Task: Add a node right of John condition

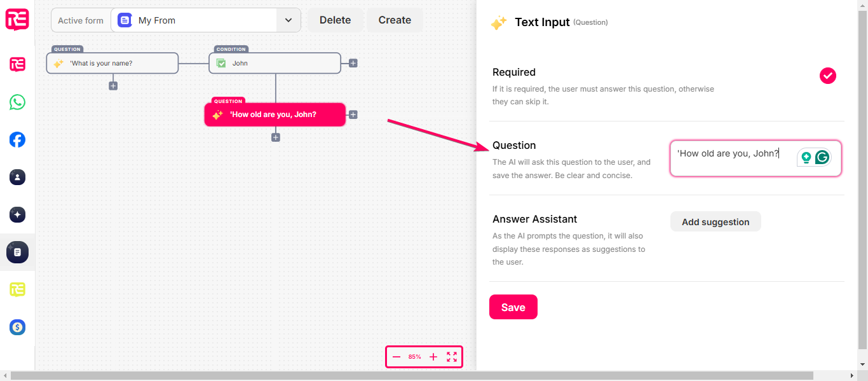Action: [x=353, y=63]
